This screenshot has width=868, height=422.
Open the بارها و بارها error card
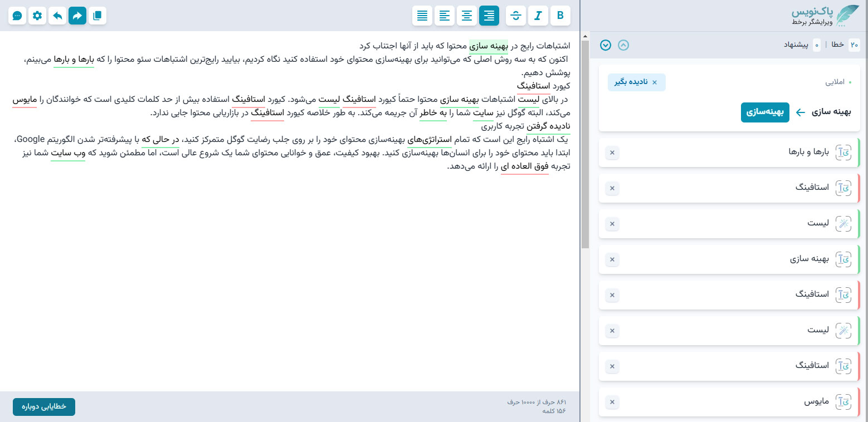point(729,153)
